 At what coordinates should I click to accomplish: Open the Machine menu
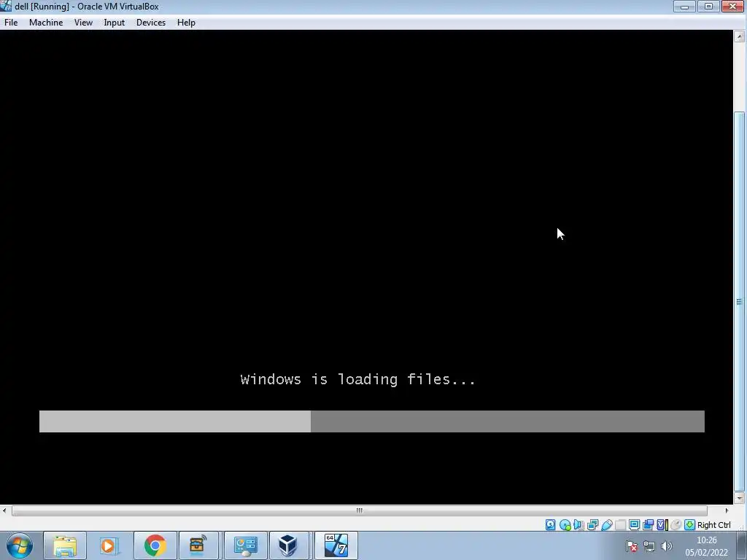click(x=46, y=23)
